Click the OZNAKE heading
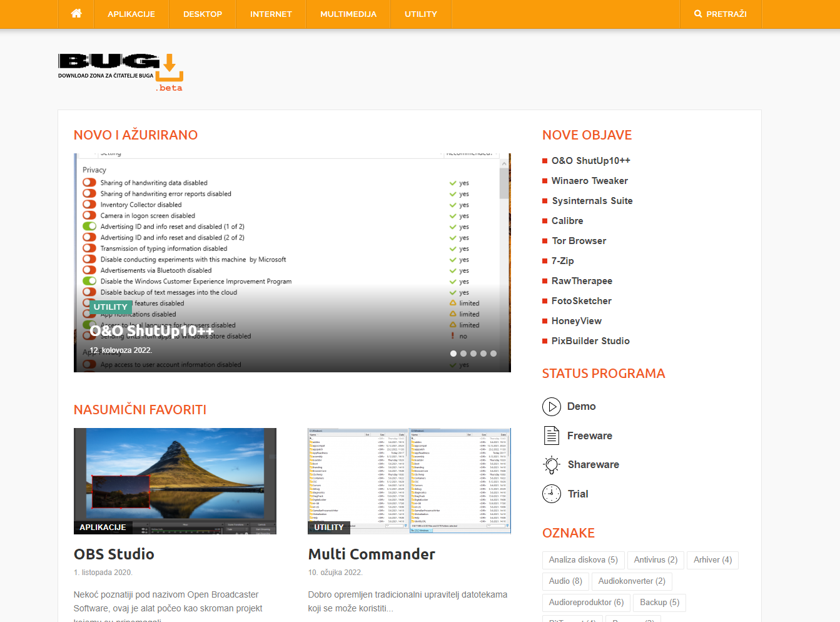Screen dimensions: 840x622 point(569,533)
